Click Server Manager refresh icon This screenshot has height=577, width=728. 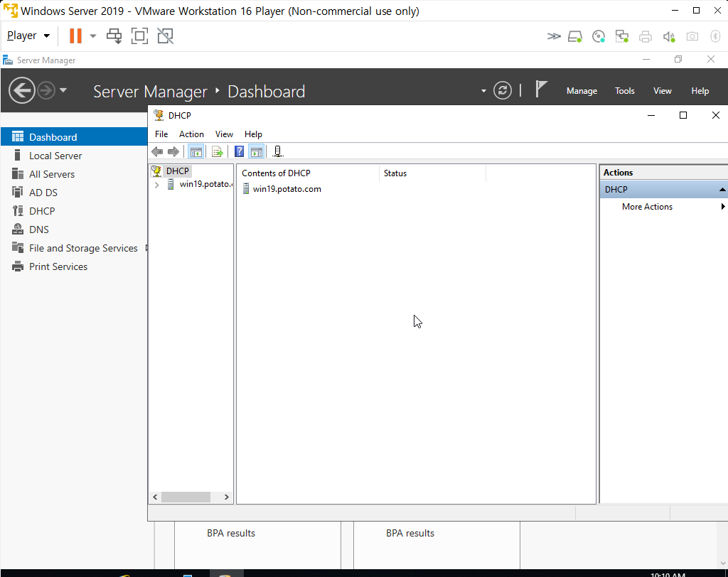503,90
